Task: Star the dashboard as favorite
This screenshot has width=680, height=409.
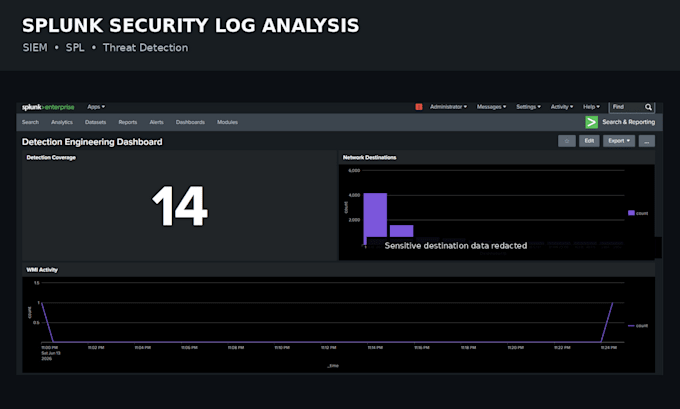Action: point(566,141)
